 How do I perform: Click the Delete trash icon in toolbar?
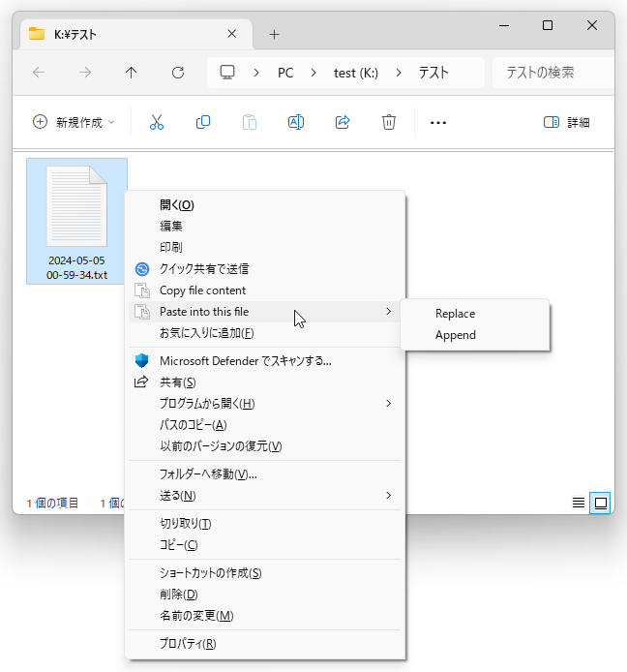pyautogui.click(x=389, y=122)
